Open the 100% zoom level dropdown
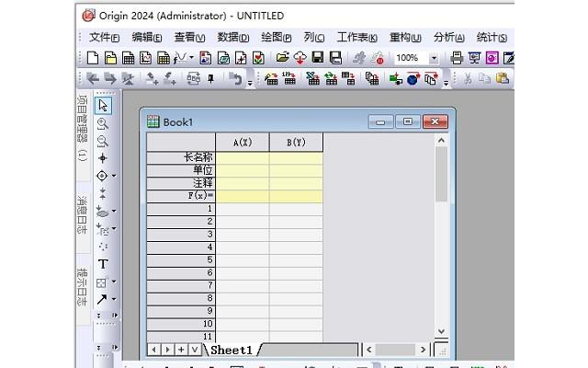 coord(434,58)
